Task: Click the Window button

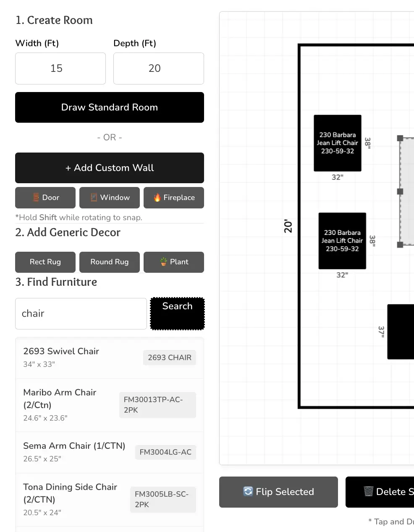Action: click(x=110, y=198)
